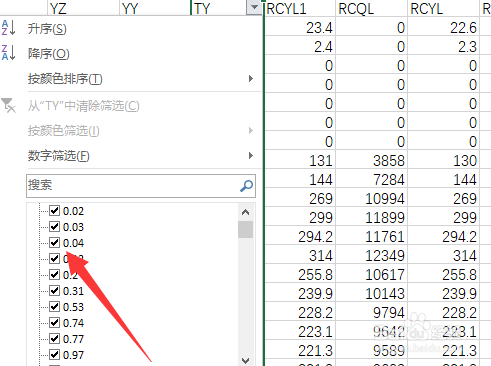Click cell value 3858 under RCQL

[x=372, y=160]
